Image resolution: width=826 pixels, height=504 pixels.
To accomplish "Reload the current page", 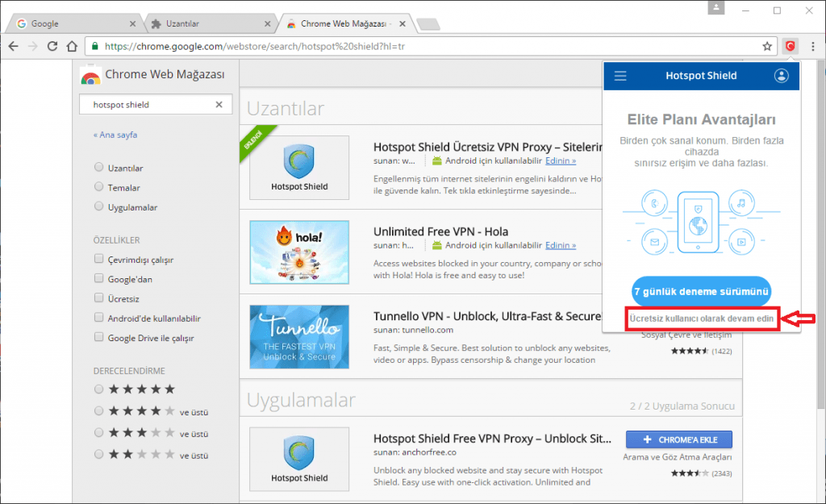I will 52,46.
